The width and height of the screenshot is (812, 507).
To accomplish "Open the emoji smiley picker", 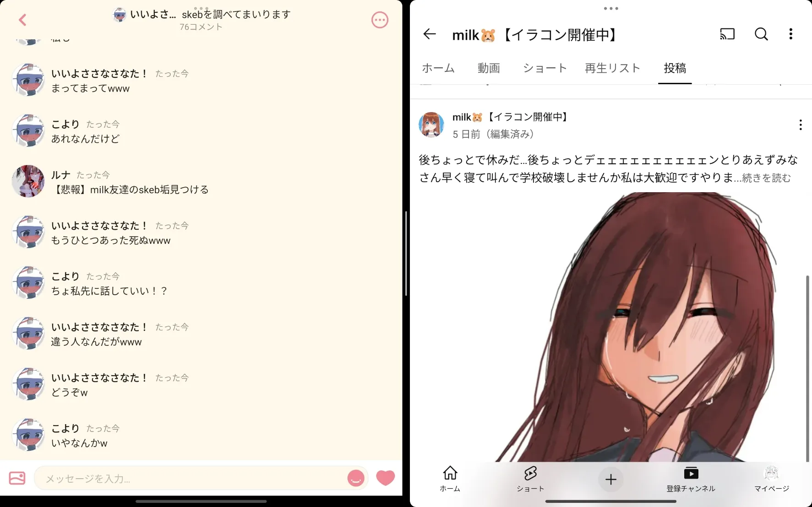I will click(x=356, y=478).
